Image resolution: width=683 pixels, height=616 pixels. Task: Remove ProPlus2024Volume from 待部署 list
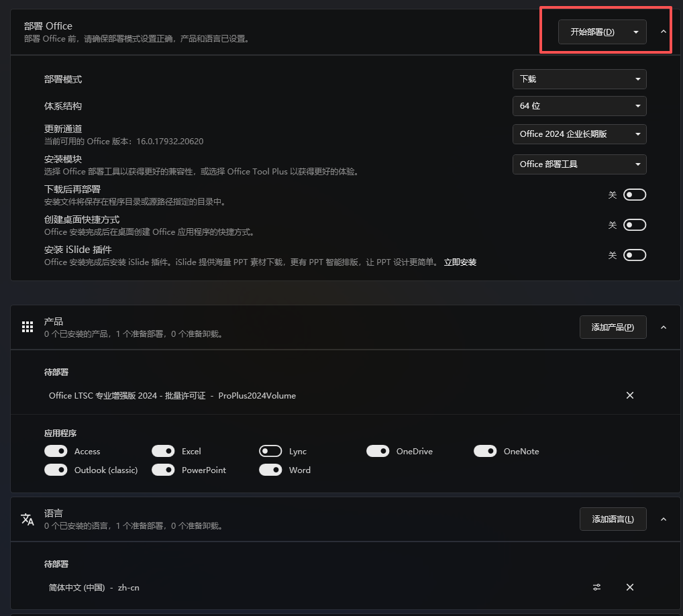click(x=630, y=395)
